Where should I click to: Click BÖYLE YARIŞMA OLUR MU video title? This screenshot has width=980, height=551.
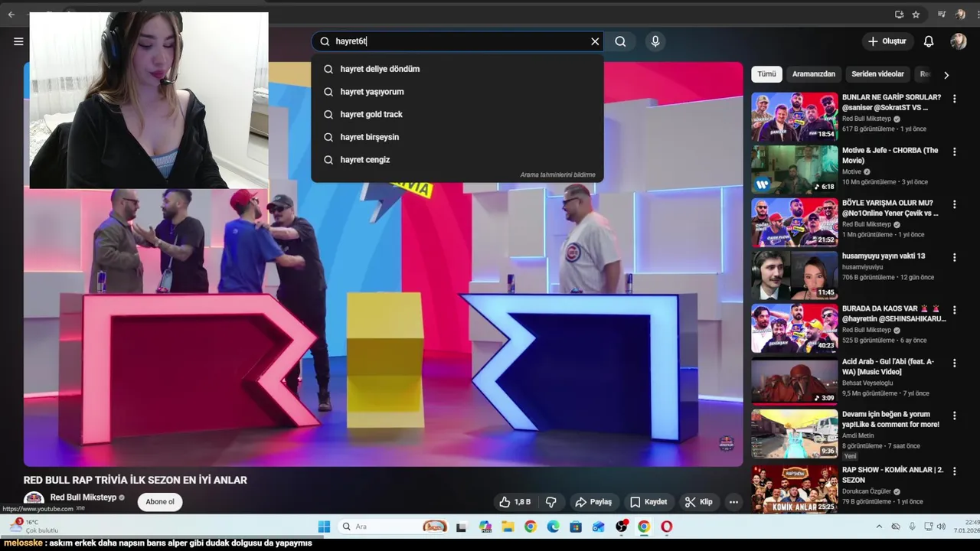[890, 208]
